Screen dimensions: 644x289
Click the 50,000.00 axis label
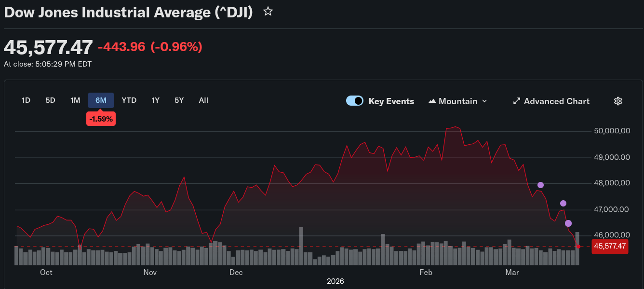(611, 131)
